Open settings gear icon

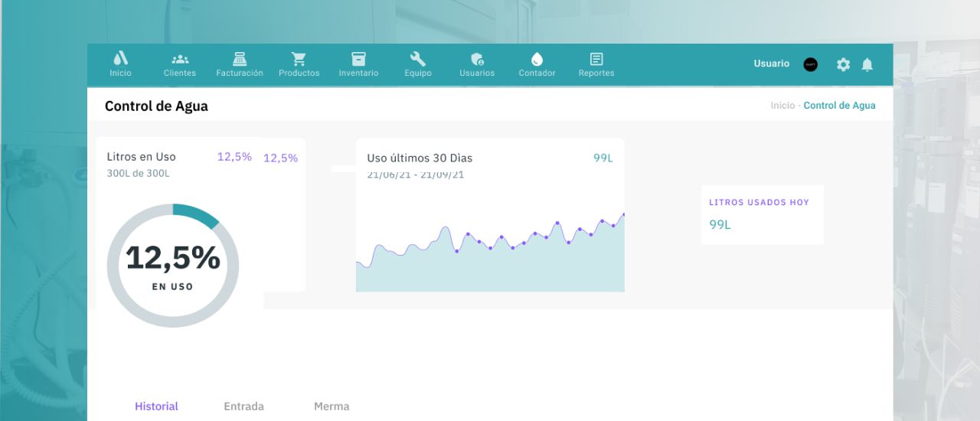843,65
